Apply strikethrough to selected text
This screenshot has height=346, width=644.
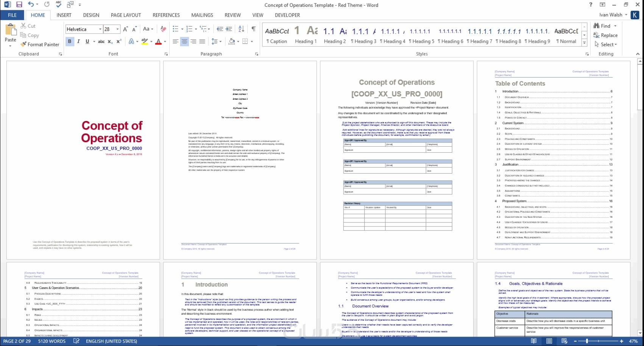[101, 42]
